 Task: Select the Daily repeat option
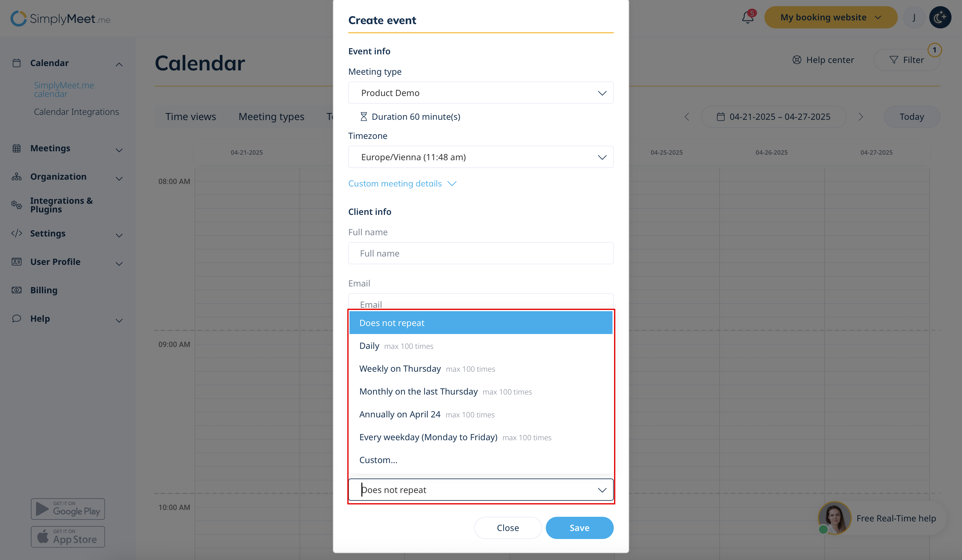click(x=370, y=346)
